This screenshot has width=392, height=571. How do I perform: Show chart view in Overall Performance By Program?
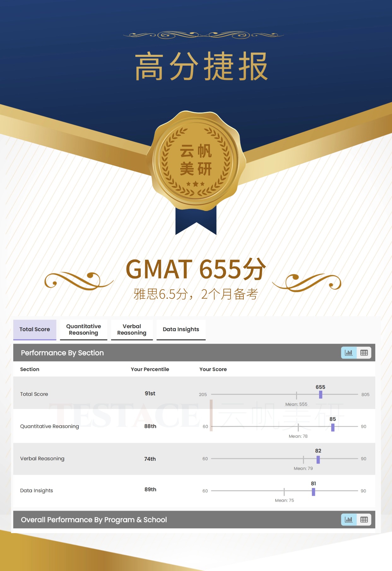tap(349, 520)
